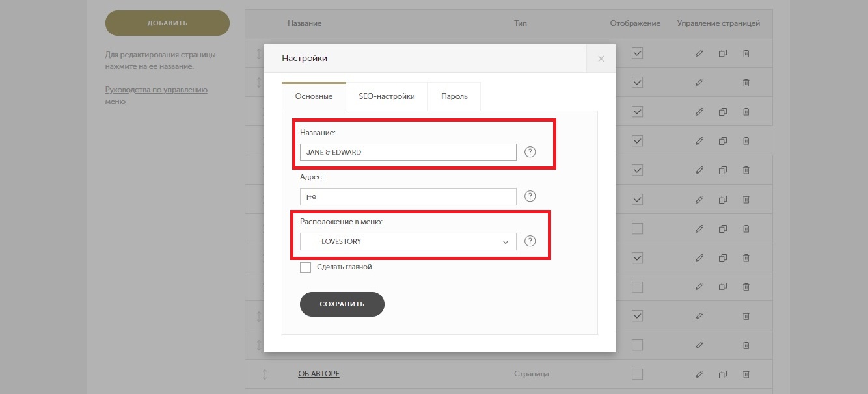The height and width of the screenshot is (394, 868).
Task: Click help icon next to Расположение в меню
Action: coord(530,241)
